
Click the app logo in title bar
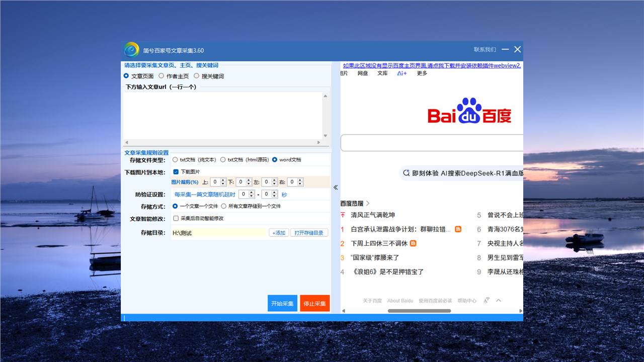[131, 50]
